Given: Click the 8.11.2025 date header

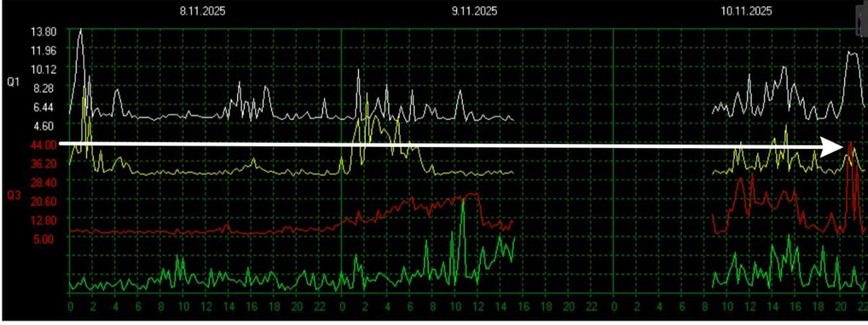Looking at the screenshot, I should (201, 11).
